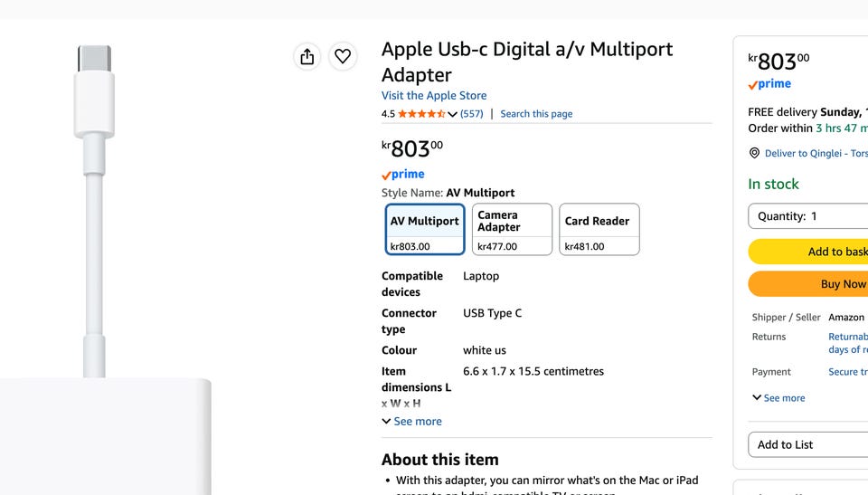Click the share icon button

pos(307,56)
